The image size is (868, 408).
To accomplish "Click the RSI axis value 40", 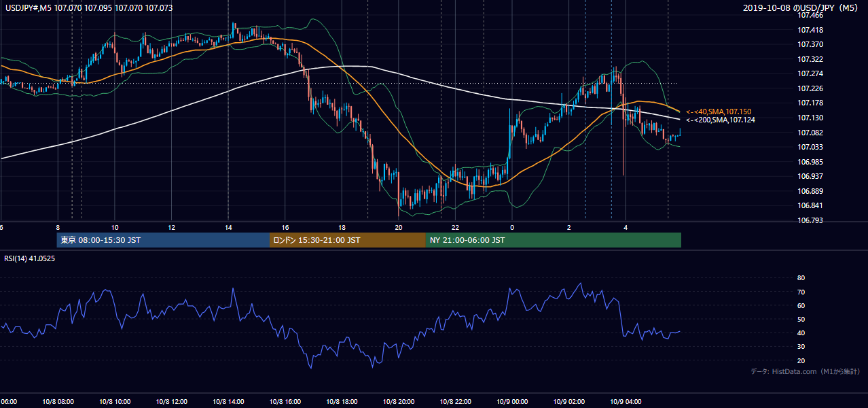I will click(801, 333).
